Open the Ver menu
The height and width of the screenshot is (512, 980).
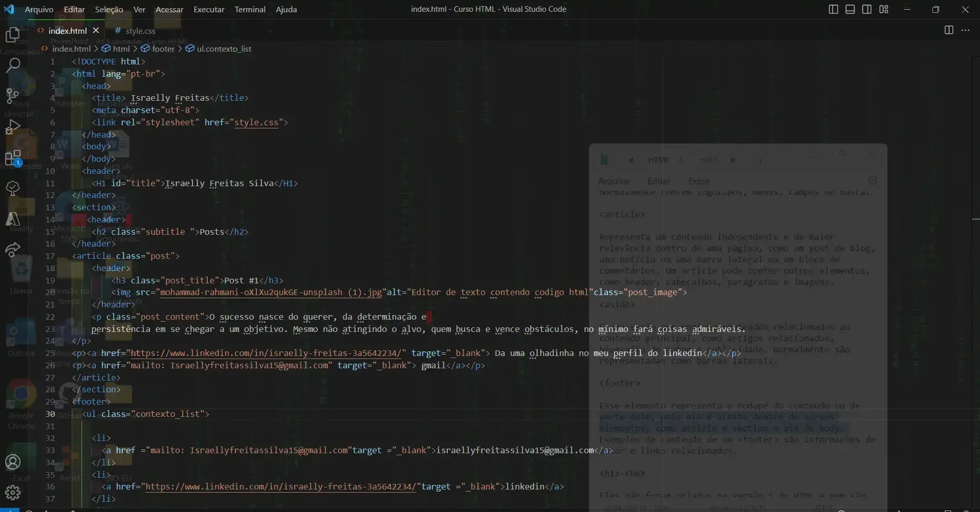[x=139, y=9]
